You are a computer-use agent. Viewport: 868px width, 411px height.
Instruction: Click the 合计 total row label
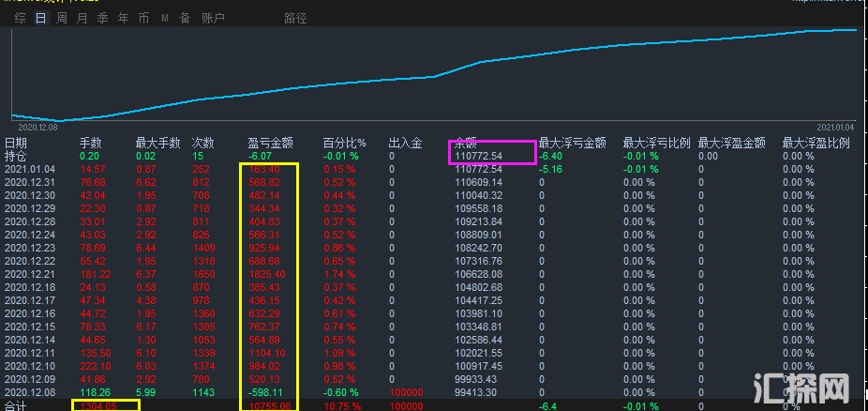pyautogui.click(x=16, y=404)
